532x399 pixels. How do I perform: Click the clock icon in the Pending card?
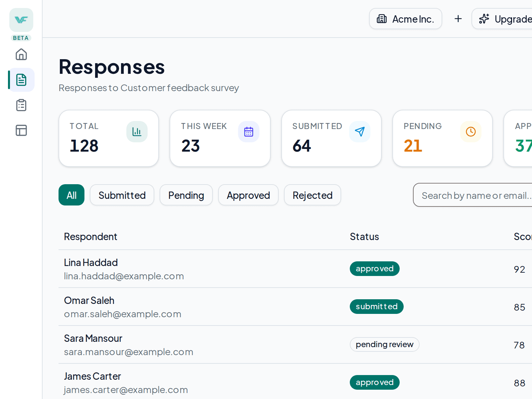click(471, 132)
